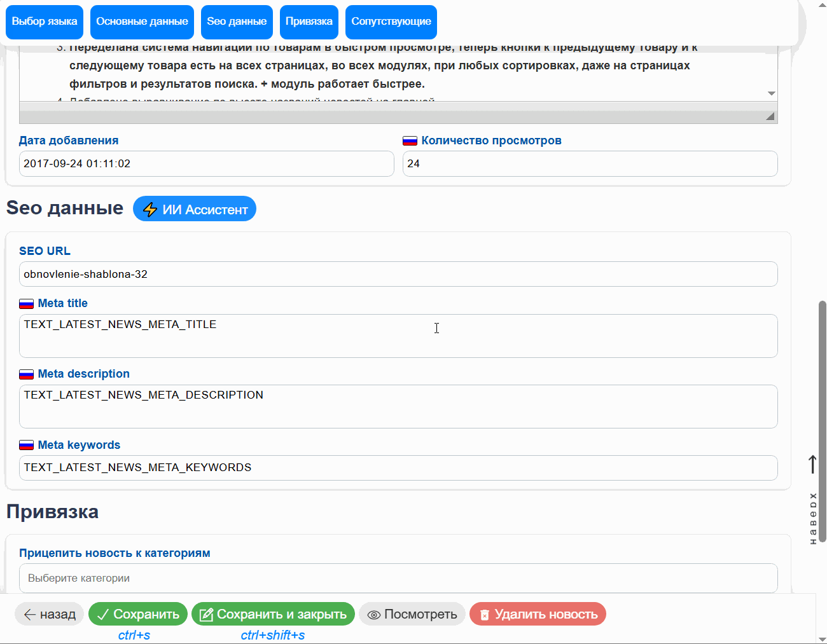The image size is (827, 644).
Task: Open the Основные данные tab
Action: 142,22
